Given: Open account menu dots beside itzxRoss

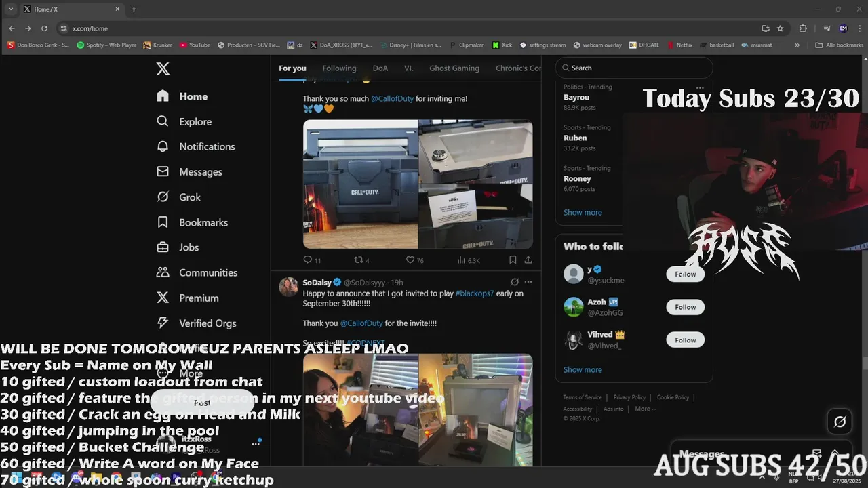Looking at the screenshot, I should click(256, 443).
